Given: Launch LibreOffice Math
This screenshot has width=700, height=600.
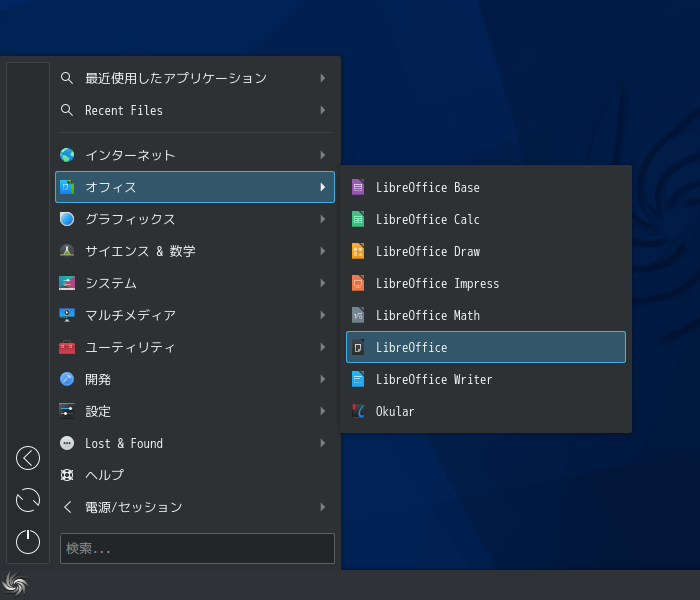Looking at the screenshot, I should coord(486,315).
